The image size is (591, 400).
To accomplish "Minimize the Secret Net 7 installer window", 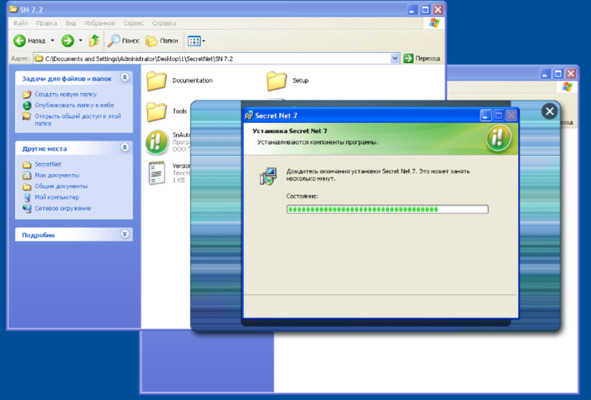I will pos(485,116).
